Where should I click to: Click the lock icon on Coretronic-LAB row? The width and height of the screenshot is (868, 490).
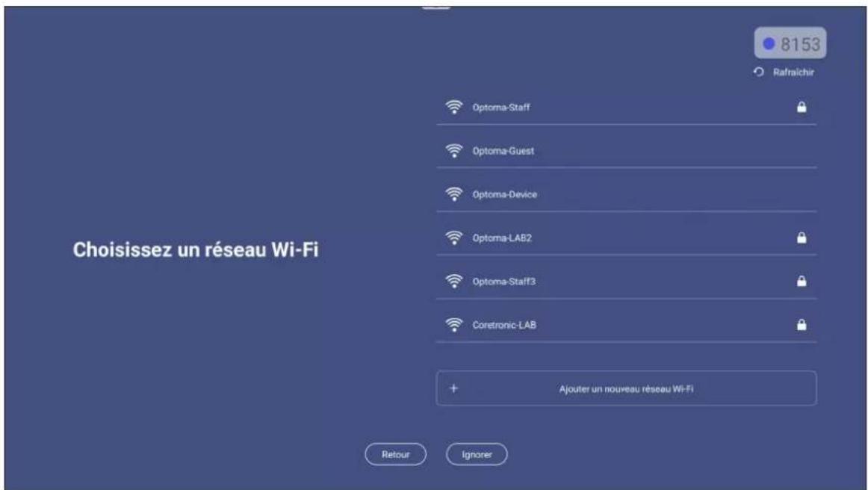(801, 325)
